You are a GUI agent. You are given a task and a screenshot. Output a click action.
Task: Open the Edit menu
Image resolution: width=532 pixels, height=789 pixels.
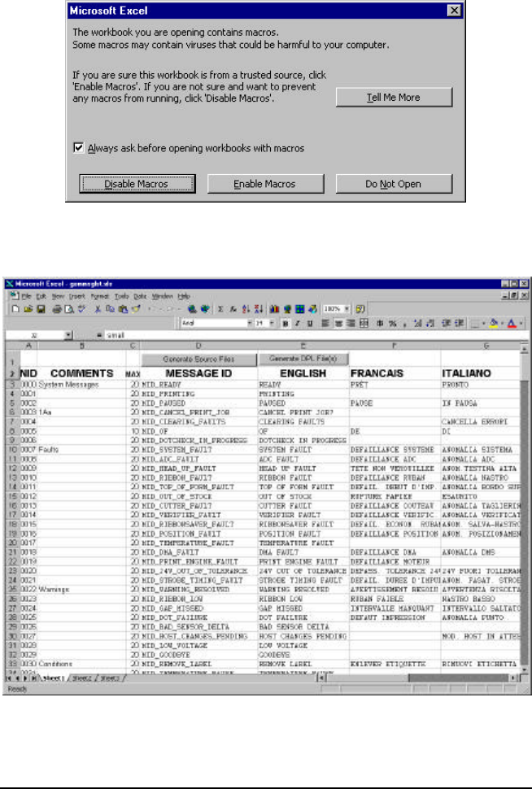click(x=41, y=296)
